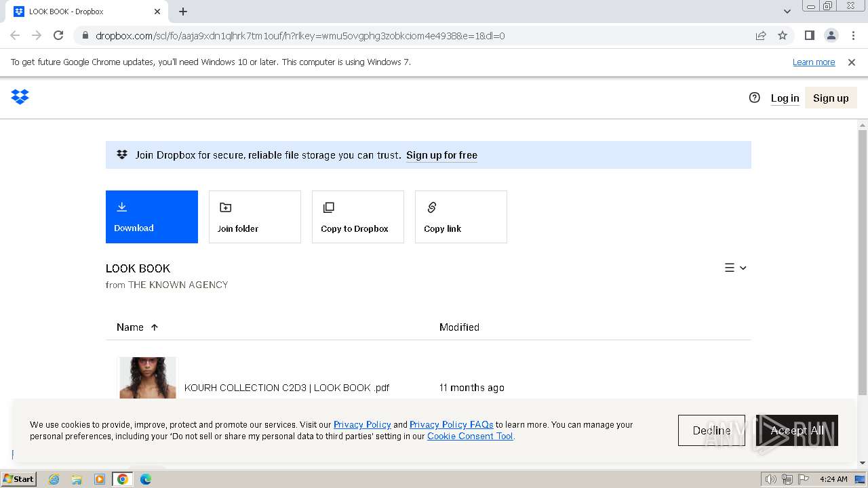This screenshot has height=488, width=868.
Task: Select the LOOK BOOK - Dropbox tab
Action: point(87,12)
